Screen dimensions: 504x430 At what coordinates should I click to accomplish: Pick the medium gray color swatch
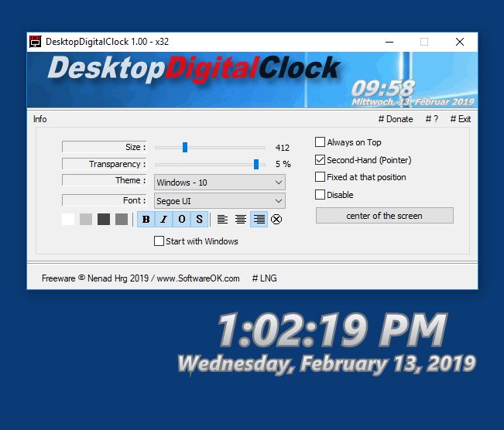point(122,220)
